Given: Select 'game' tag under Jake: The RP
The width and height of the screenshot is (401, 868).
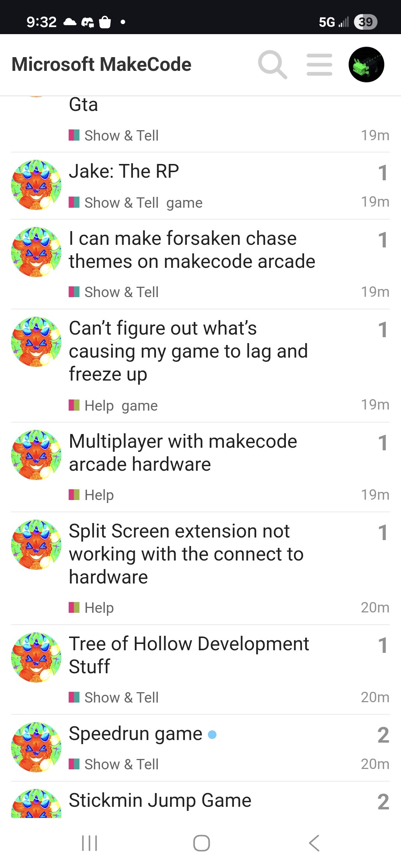Looking at the screenshot, I should 185,203.
